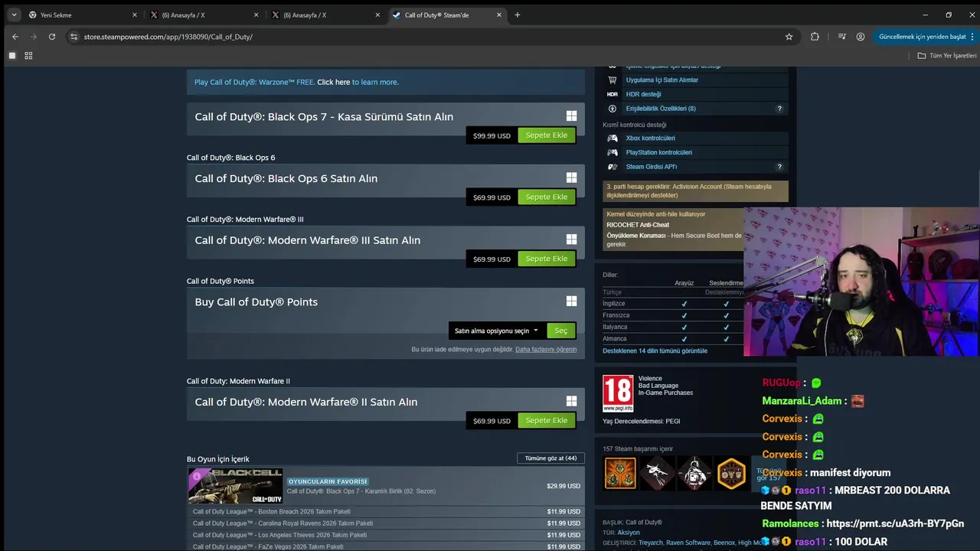This screenshot has height=551, width=980.
Task: Open a new browser tab with plus
Action: 518,15
